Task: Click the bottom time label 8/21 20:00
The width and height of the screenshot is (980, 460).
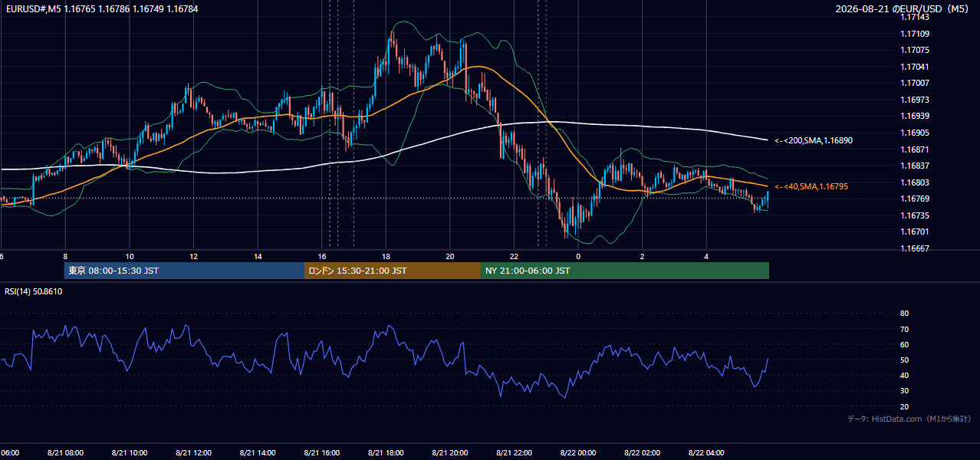Action: pos(450,453)
